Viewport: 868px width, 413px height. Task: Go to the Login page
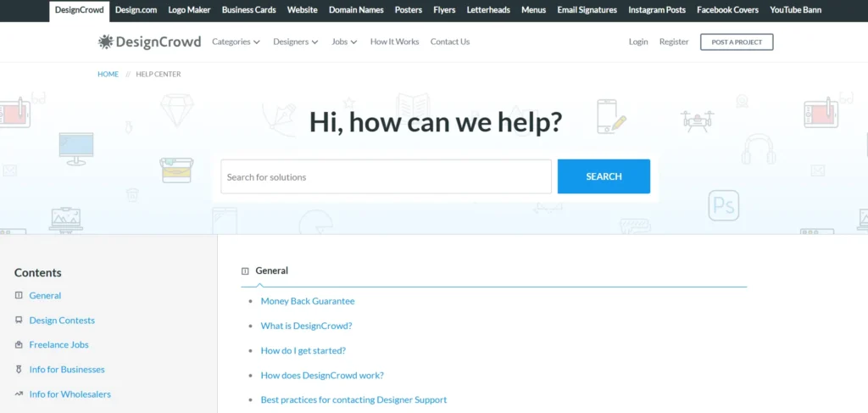[x=638, y=42]
